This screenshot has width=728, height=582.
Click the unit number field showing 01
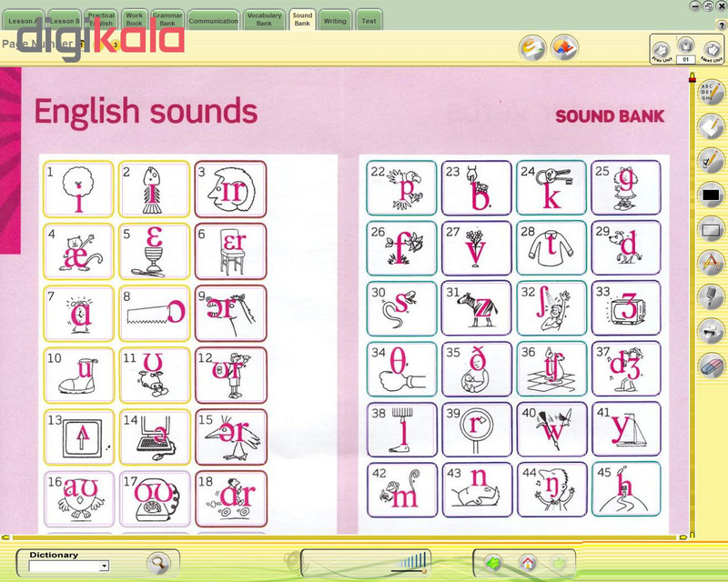tap(686, 59)
